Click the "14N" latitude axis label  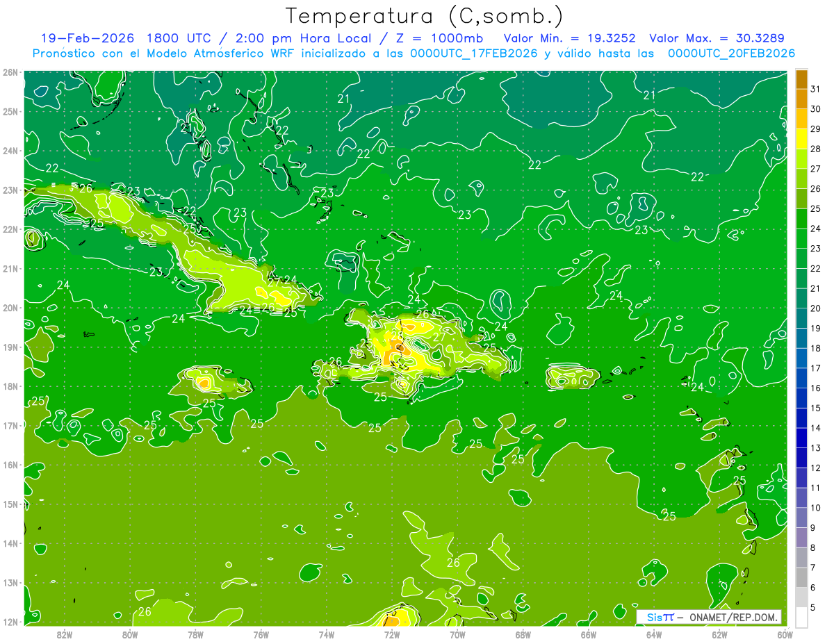pos(10,543)
